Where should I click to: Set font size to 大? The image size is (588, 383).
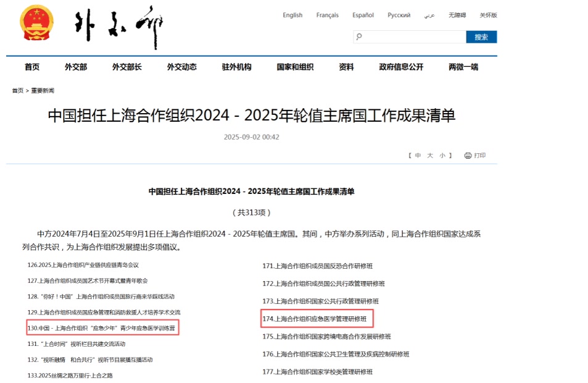tap(430, 156)
